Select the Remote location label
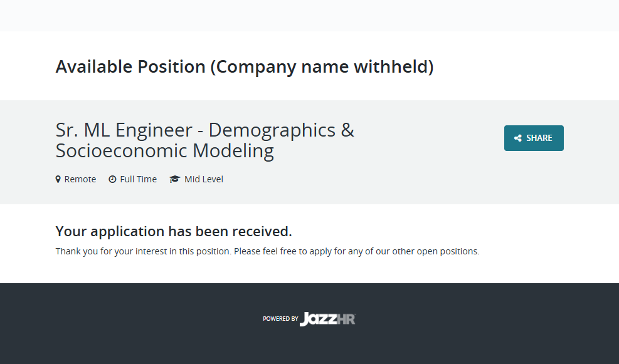 80,179
